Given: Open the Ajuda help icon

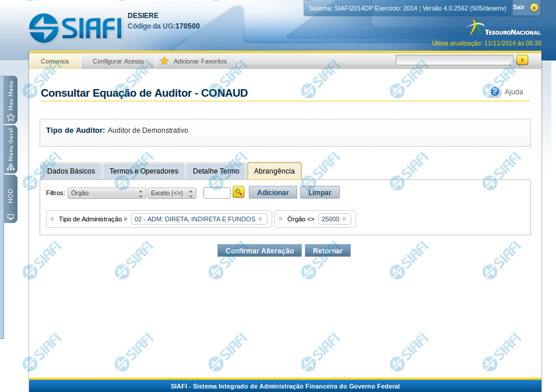Looking at the screenshot, I should pos(495,91).
